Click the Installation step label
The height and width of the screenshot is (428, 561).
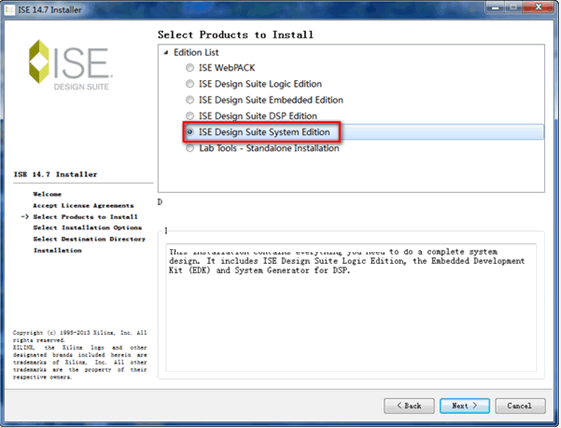click(58, 250)
